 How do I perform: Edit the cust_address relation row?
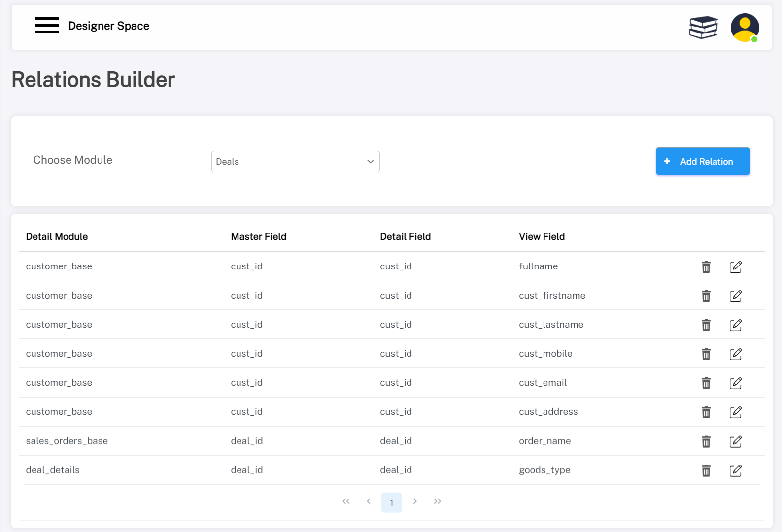point(735,412)
